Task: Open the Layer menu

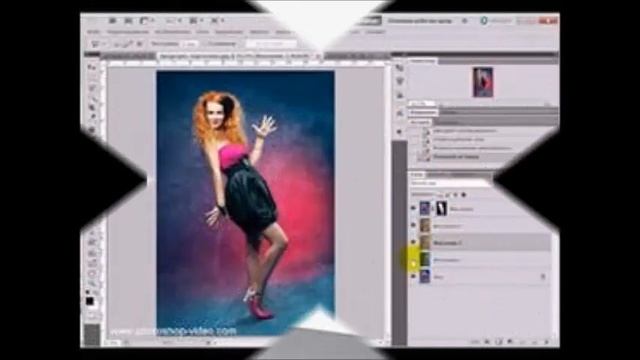Action: (x=202, y=32)
